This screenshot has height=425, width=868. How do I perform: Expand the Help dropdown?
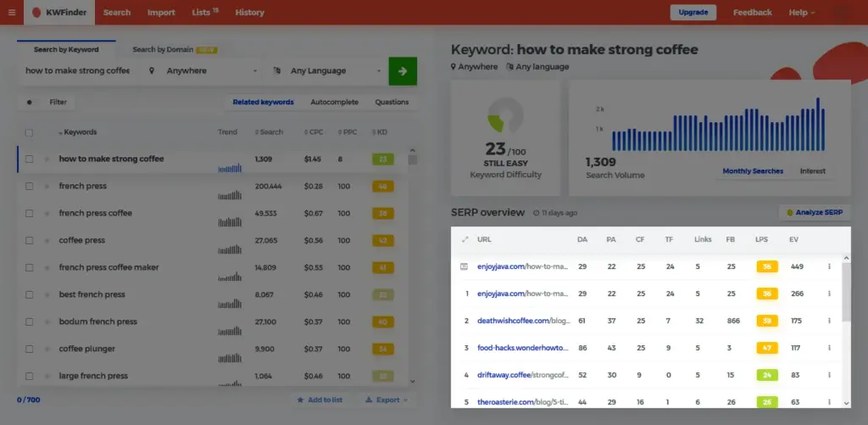point(802,12)
